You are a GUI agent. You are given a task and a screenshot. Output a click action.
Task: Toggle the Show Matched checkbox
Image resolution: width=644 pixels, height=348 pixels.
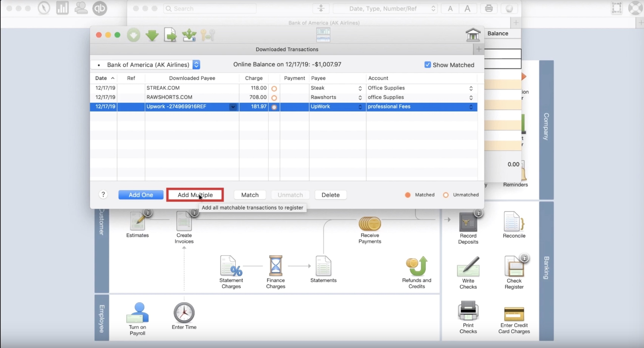(427, 65)
